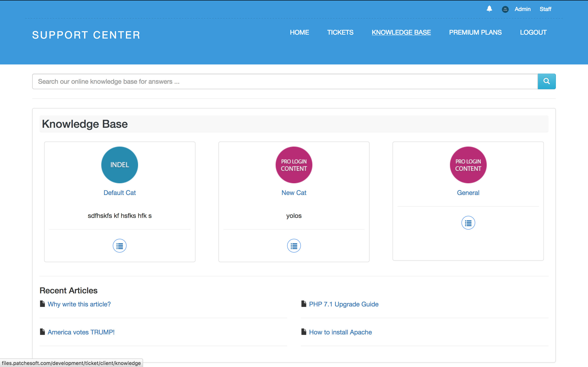588x367 pixels.
Task: Click New Cat's PRO LOGIN CONTENT circle
Action: point(294,165)
